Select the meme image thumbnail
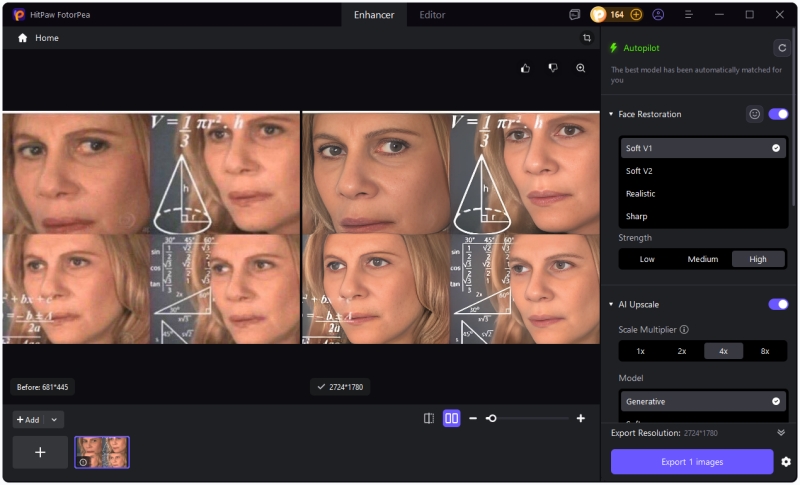The image size is (800, 485). point(102,452)
